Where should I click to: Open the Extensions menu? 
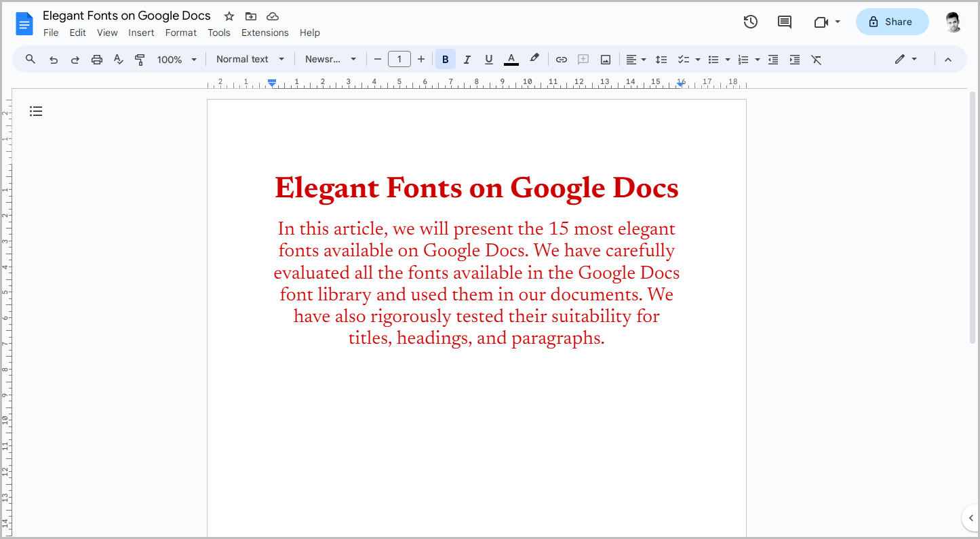coord(264,32)
